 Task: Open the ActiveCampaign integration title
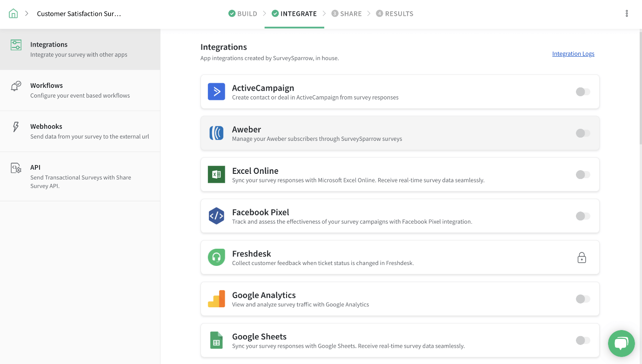pos(263,88)
